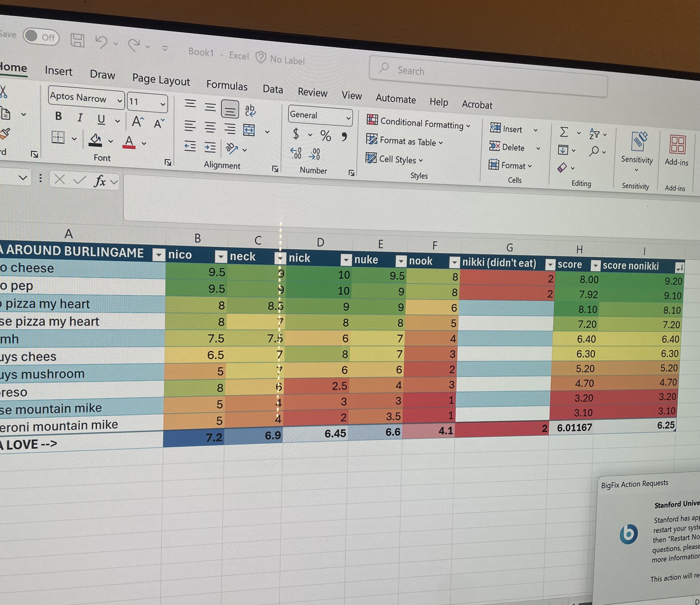Go to the Data tab
Viewport: 700px width, 605px height.
tap(273, 89)
